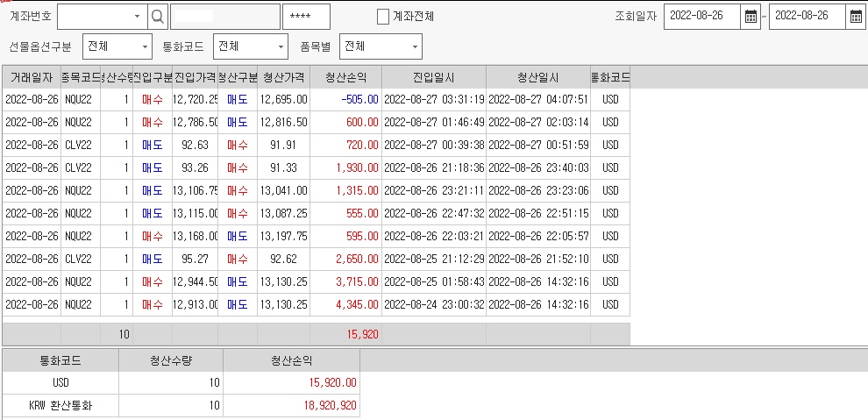
Task: Click the start date input field
Action: (703, 17)
